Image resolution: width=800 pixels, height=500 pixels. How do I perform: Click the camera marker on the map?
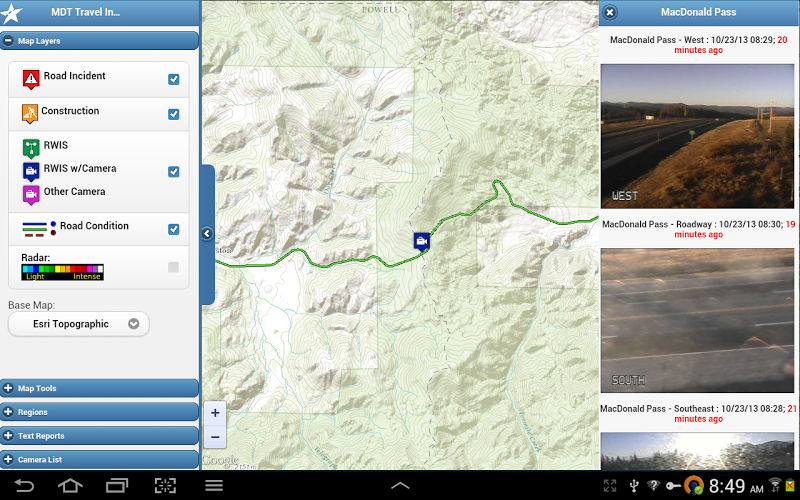click(421, 241)
